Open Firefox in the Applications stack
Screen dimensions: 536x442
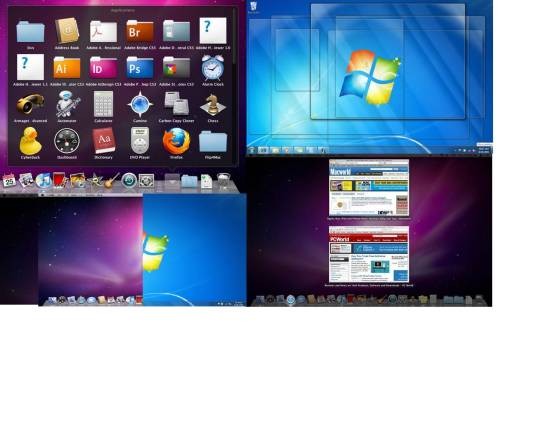click(176, 141)
